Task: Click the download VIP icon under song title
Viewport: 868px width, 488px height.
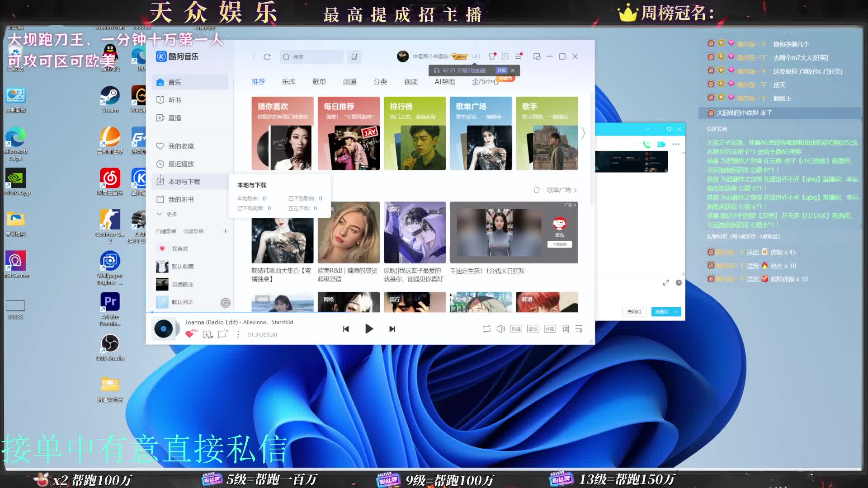Action: [x=207, y=334]
